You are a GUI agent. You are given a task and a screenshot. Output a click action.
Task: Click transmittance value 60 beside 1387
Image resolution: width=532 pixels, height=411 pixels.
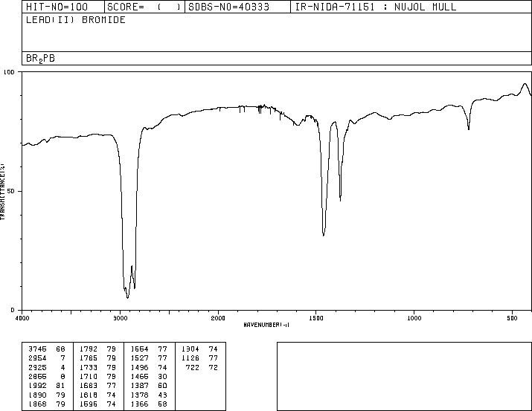point(162,386)
